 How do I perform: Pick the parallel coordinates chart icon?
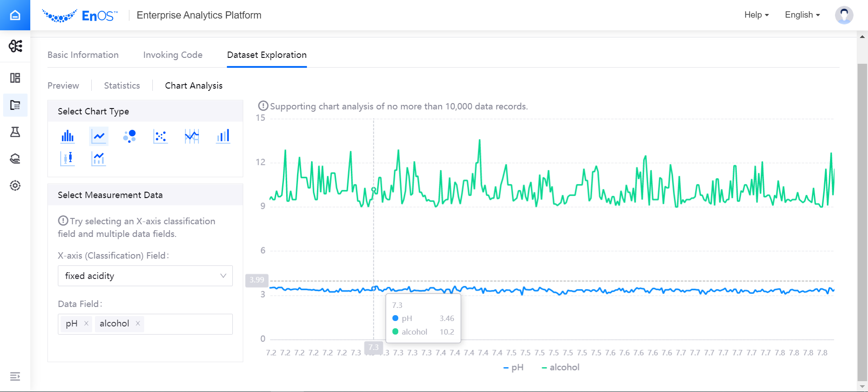click(x=192, y=136)
